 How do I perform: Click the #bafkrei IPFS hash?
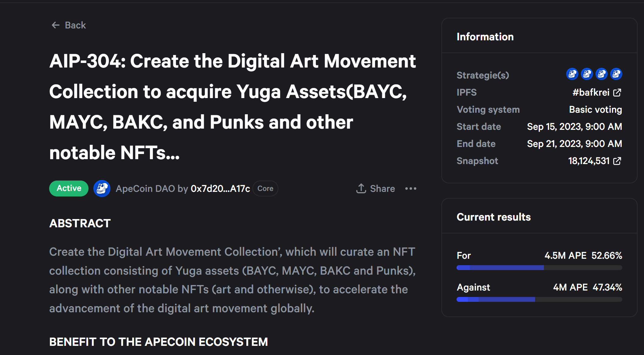pyautogui.click(x=591, y=93)
